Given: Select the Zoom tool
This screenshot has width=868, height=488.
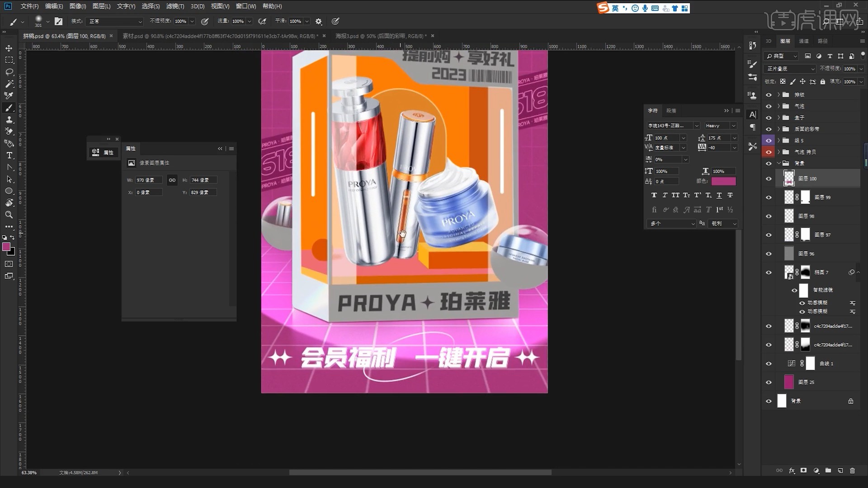Looking at the screenshot, I should pos(9,215).
